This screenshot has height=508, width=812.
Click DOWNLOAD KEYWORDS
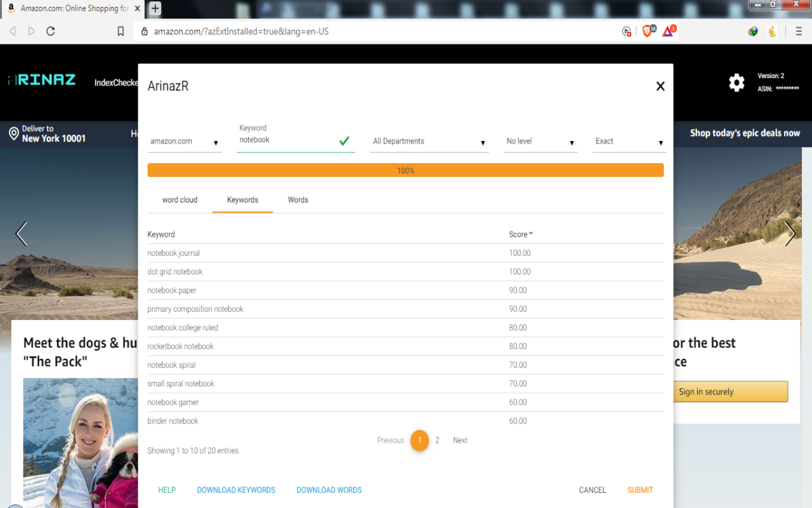236,490
